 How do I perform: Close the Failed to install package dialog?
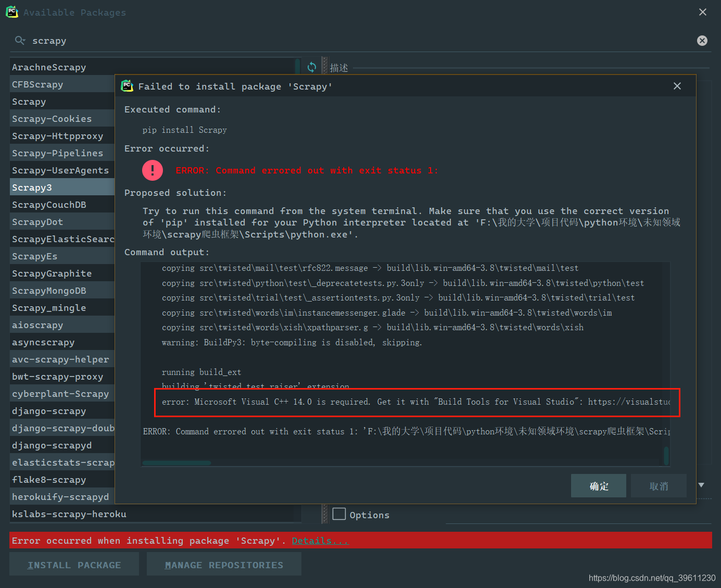(x=677, y=86)
